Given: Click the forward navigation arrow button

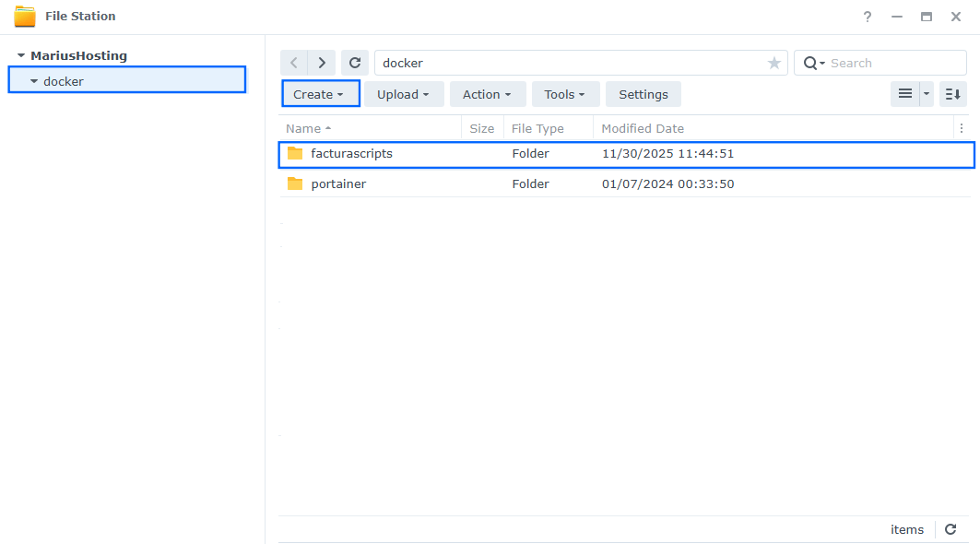Looking at the screenshot, I should click(321, 62).
